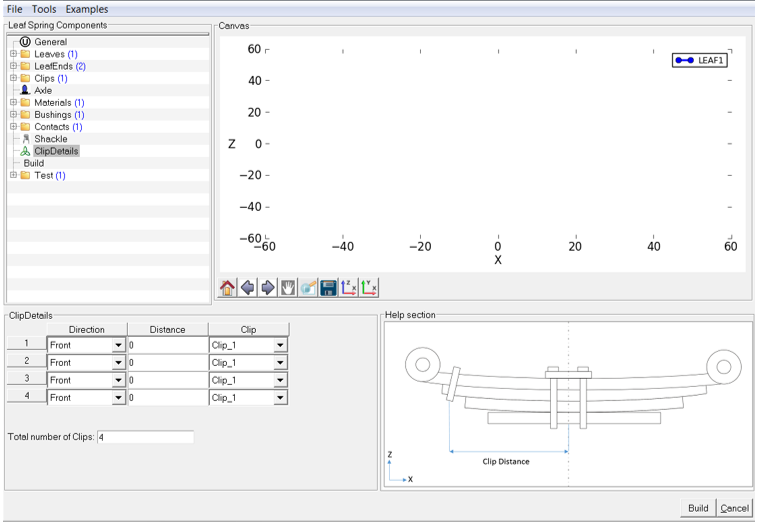Open Clip dropdown for row 2
The width and height of the screenshot is (757, 522).
(280, 362)
